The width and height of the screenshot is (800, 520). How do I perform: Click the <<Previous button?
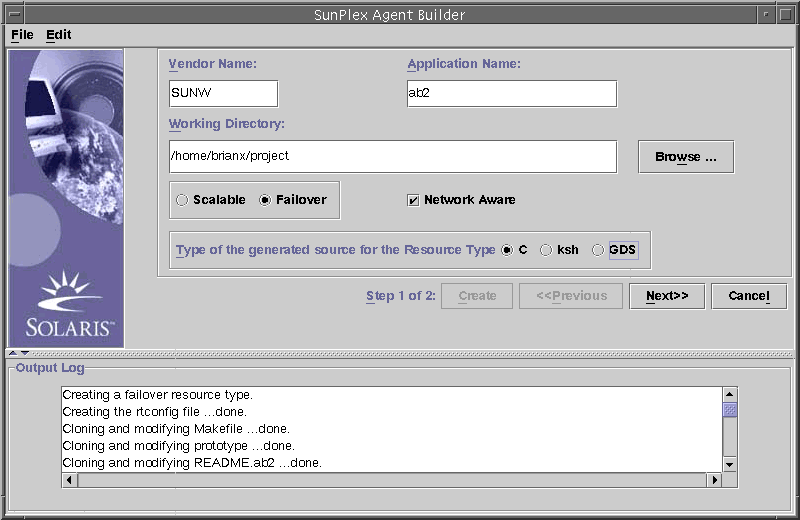[571, 296]
